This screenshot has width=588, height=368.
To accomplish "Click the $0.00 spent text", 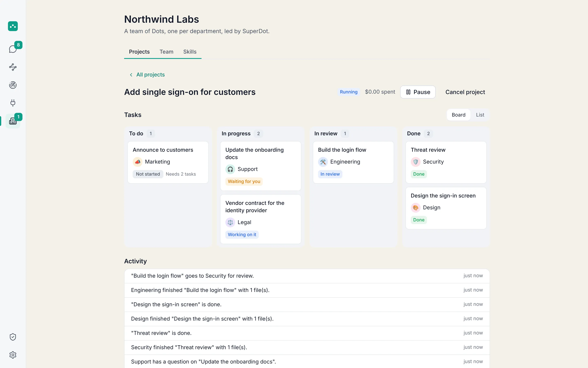I will point(380,92).
